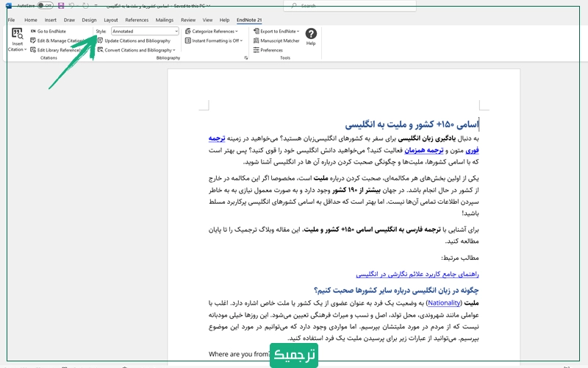Click the heading اسامی +۱۵۰ کشور و ملیت
Image resolution: width=588 pixels, height=368 pixels.
(412, 124)
